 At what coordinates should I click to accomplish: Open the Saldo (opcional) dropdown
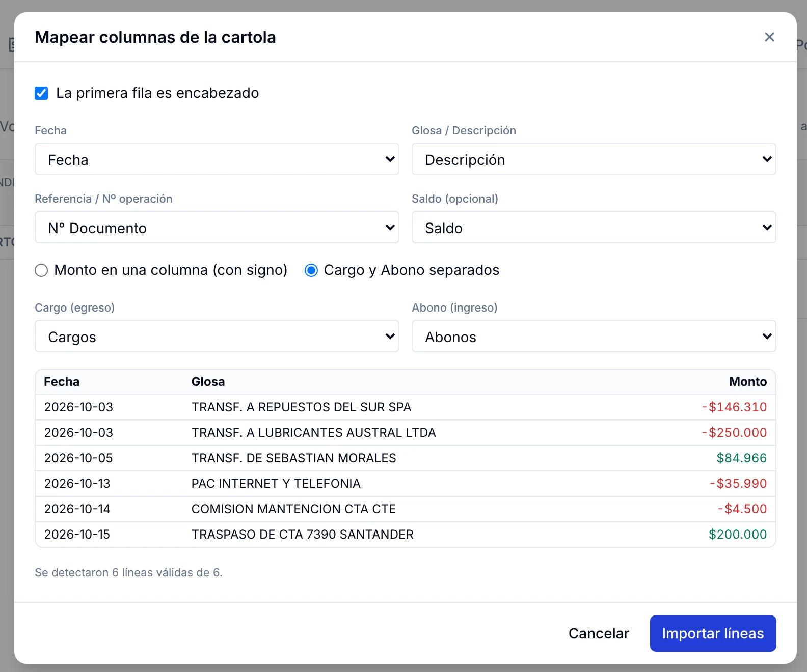coord(594,228)
